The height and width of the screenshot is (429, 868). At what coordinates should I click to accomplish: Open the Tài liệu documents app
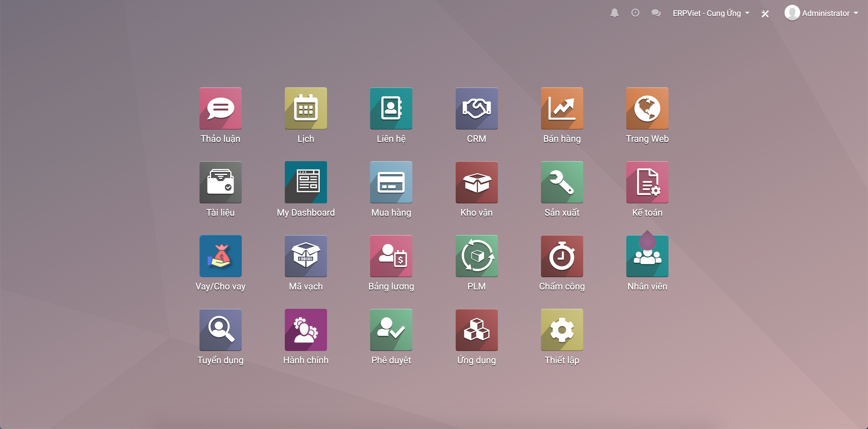(220, 182)
